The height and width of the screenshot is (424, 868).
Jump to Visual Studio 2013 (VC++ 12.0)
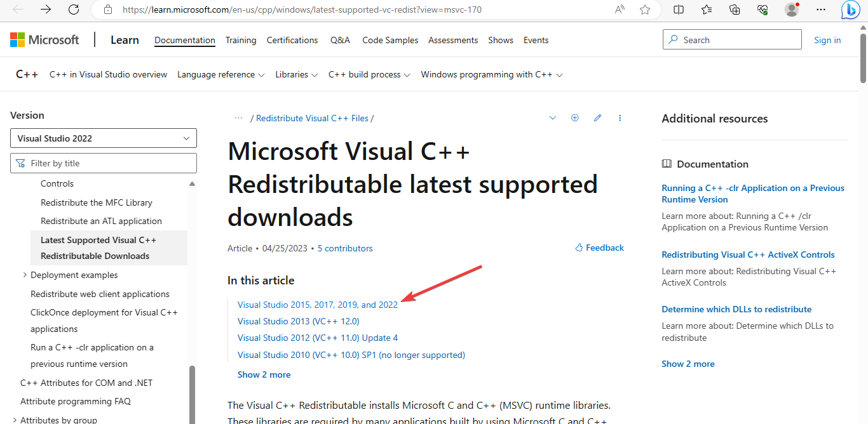(298, 321)
